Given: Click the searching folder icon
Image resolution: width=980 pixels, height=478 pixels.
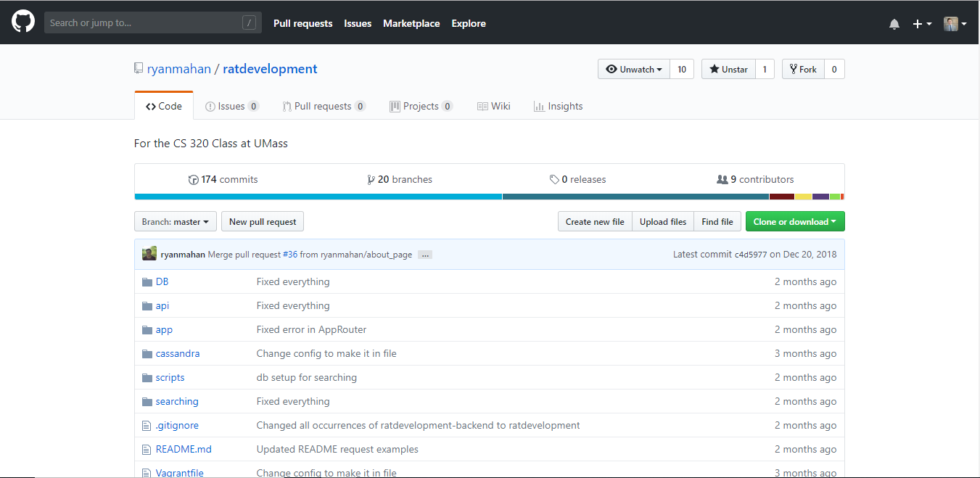Looking at the screenshot, I should pos(147,401).
